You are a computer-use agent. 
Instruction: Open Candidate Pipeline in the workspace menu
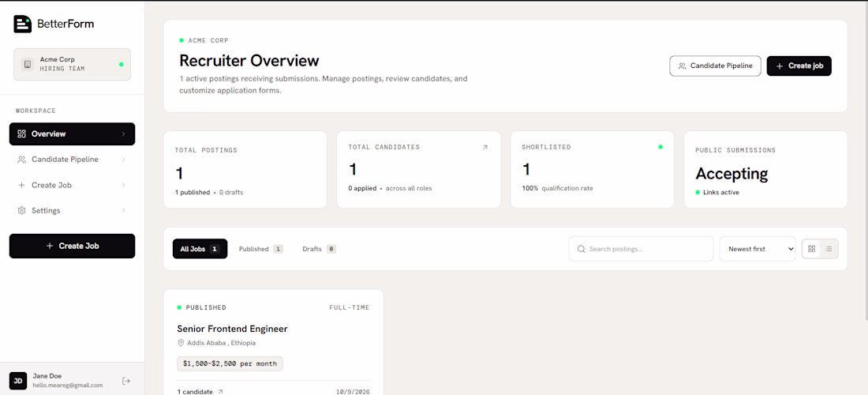72,160
